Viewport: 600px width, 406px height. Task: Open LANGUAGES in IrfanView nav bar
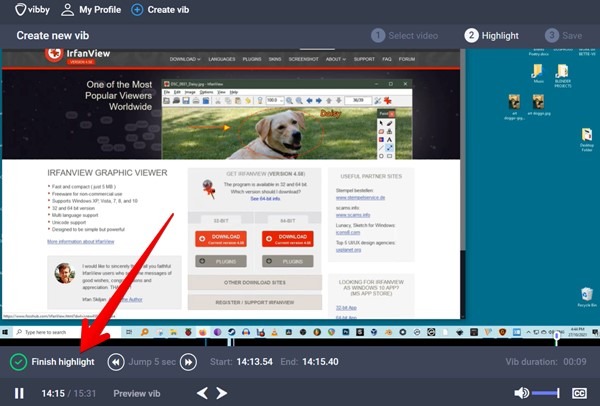[x=222, y=59]
